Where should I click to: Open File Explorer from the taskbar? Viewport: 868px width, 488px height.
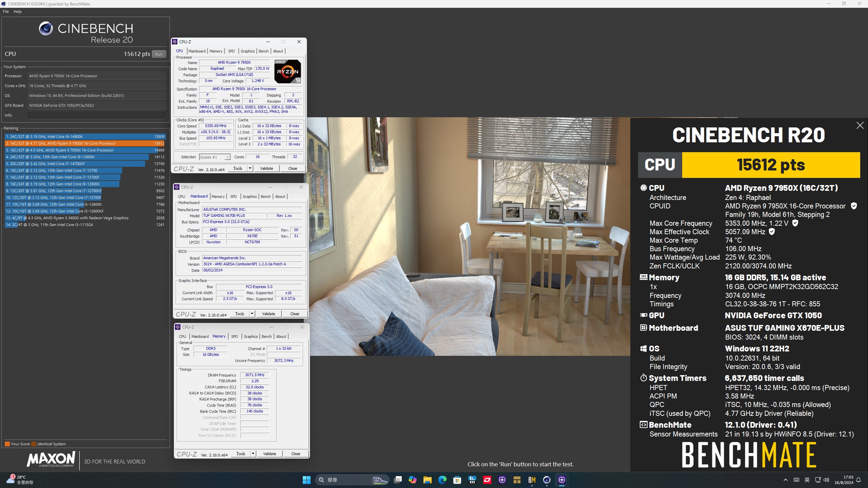[x=428, y=480]
